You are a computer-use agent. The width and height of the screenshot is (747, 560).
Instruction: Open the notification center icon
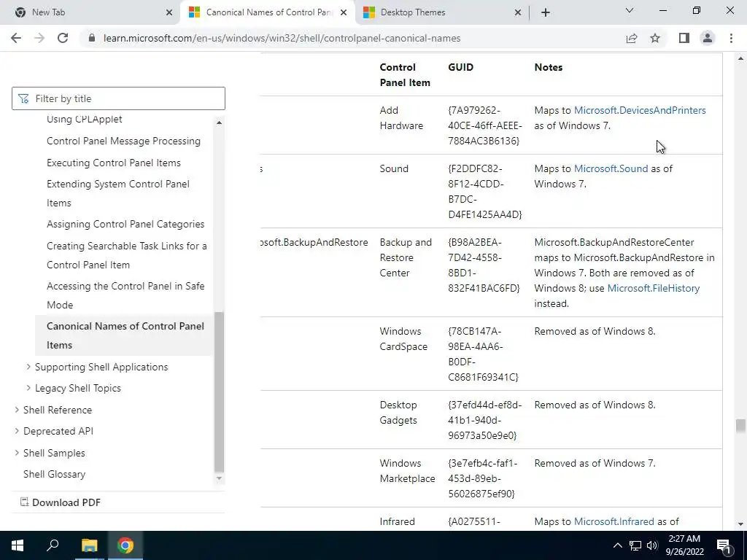coord(724,545)
